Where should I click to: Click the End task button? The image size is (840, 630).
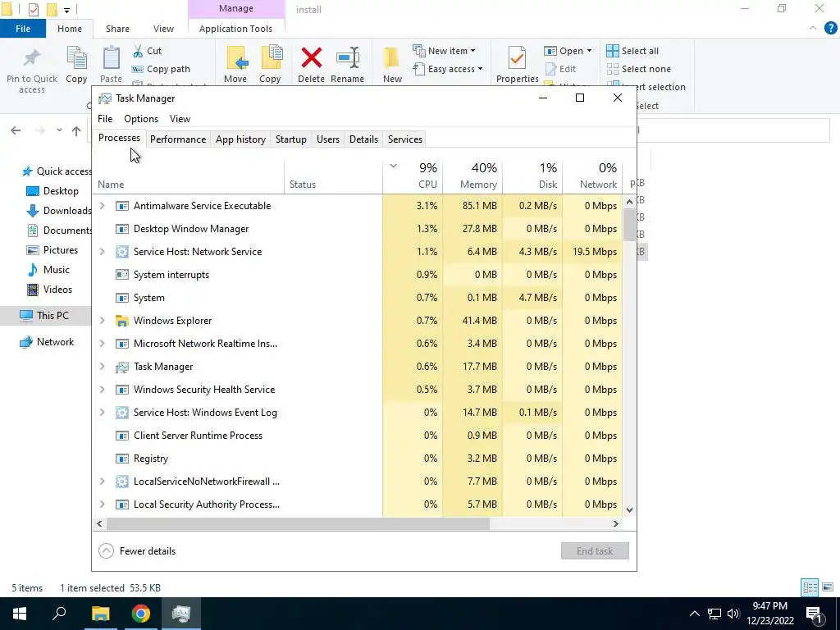pos(595,550)
